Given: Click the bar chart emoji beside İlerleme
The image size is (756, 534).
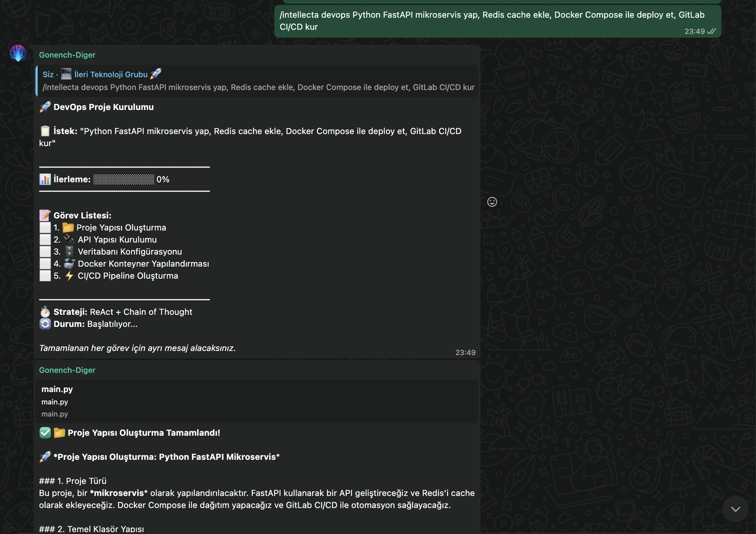Looking at the screenshot, I should click(x=45, y=179).
